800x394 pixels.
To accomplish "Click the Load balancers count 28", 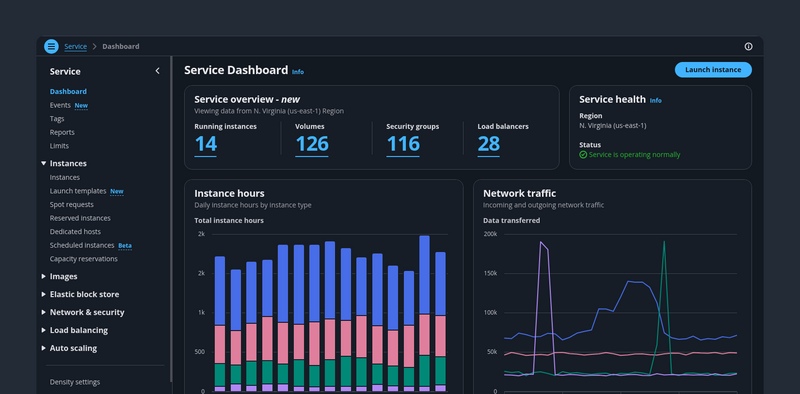I will (x=488, y=144).
